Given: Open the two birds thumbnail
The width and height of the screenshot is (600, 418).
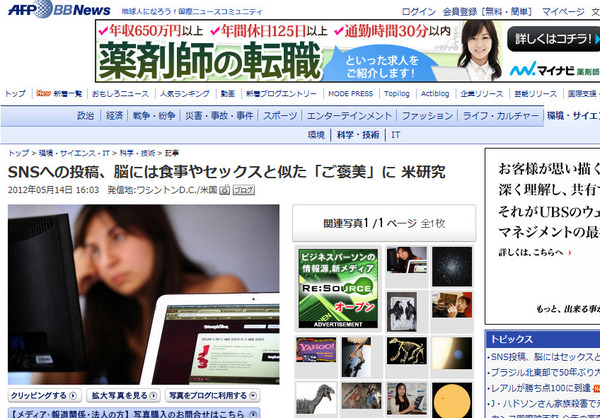Looking at the screenshot, I should tap(401, 312).
